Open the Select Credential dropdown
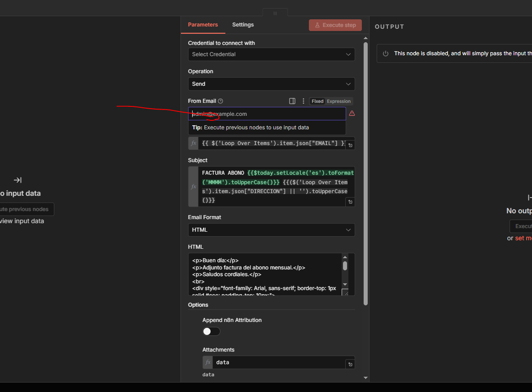 coord(271,54)
